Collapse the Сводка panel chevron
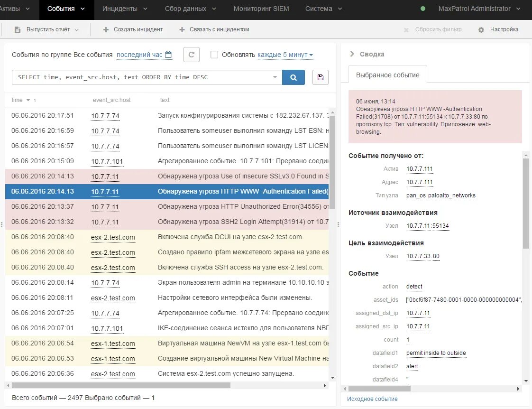532x409 pixels. point(352,54)
